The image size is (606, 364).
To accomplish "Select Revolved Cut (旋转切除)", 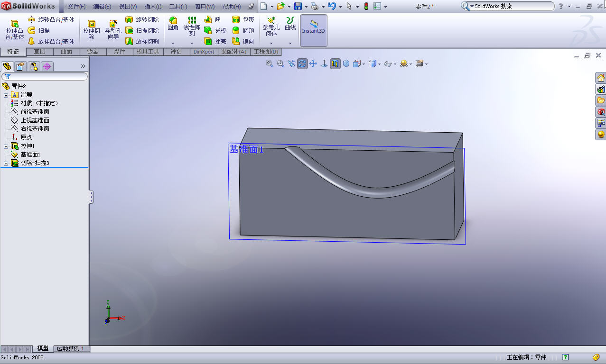I will [x=142, y=20].
